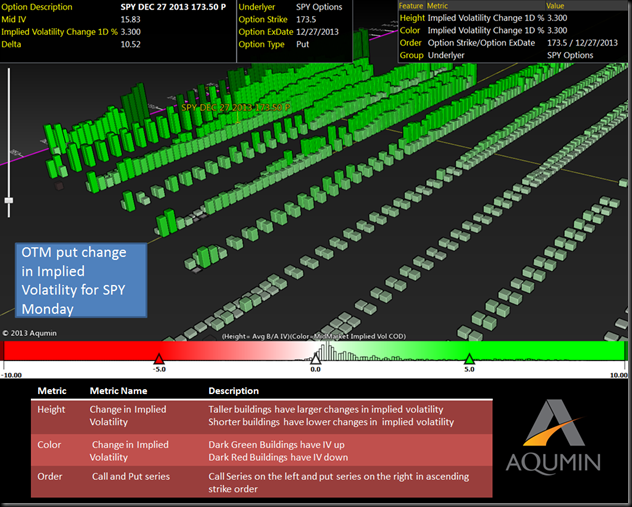This screenshot has width=632, height=507.
Task: Click 'Option Strike/Option ExDate' metric text
Action: pos(481,43)
